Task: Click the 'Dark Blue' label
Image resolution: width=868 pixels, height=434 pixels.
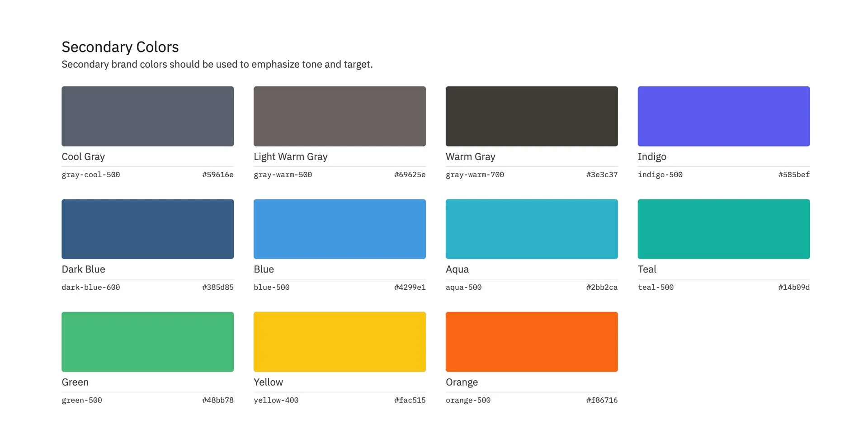Action: (83, 269)
